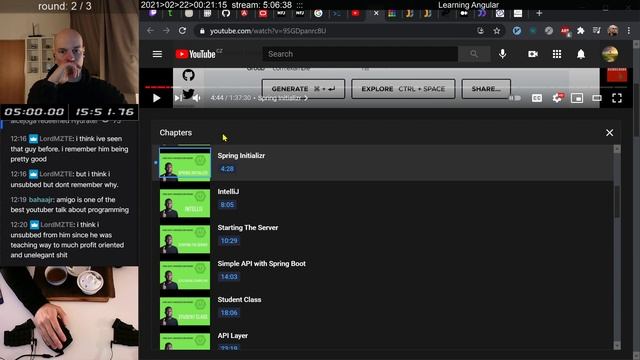Viewport: 640px width, 360px height.
Task: Jump to the 14:03 timestamp
Action: coord(229,276)
